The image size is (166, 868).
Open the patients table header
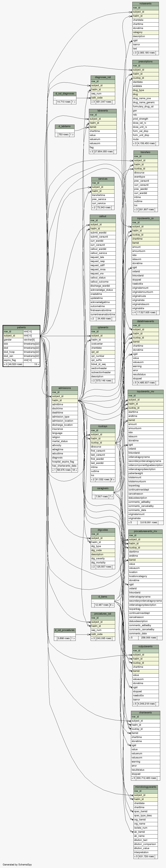21,328
